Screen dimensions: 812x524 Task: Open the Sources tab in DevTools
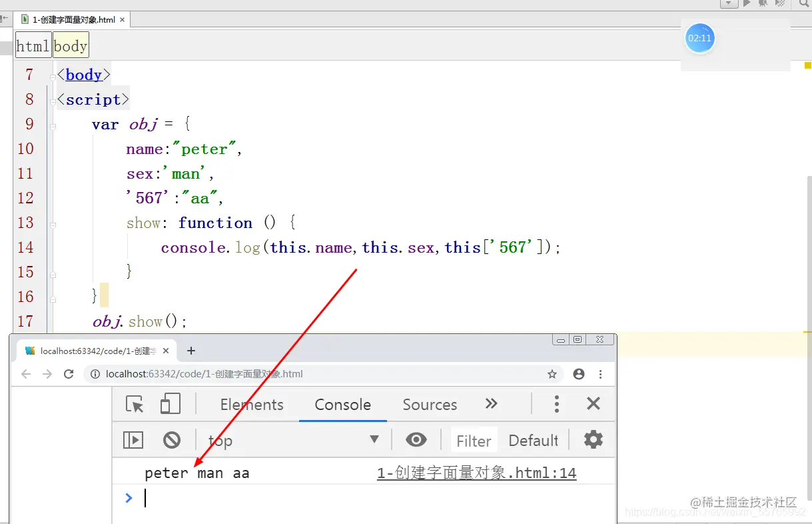click(430, 405)
